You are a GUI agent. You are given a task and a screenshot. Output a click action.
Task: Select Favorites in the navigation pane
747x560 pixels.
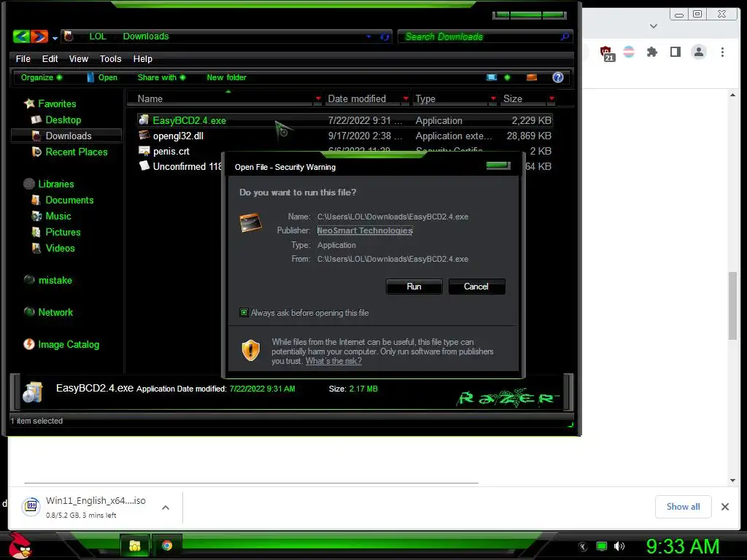(x=50, y=104)
